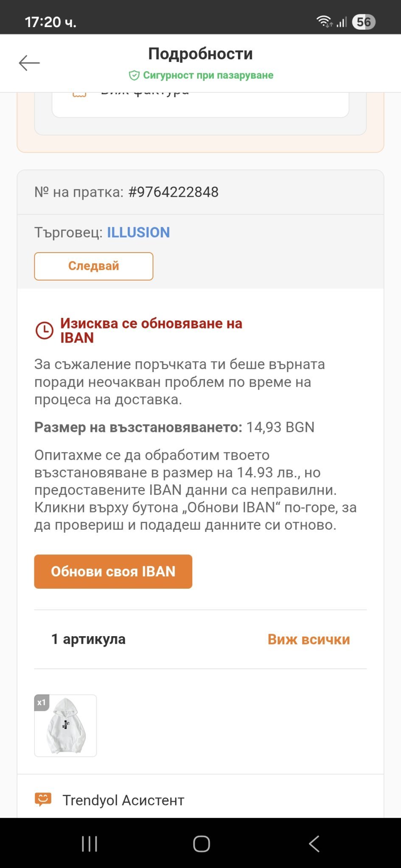Viewport: 401px width, 868px height.
Task: Open Виж всички to see all items
Action: (308, 639)
